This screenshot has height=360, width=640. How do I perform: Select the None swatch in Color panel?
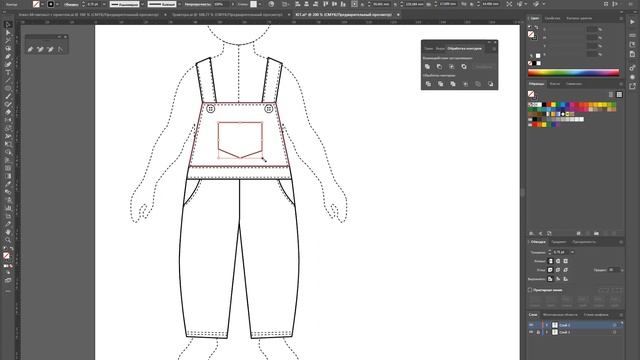click(530, 63)
